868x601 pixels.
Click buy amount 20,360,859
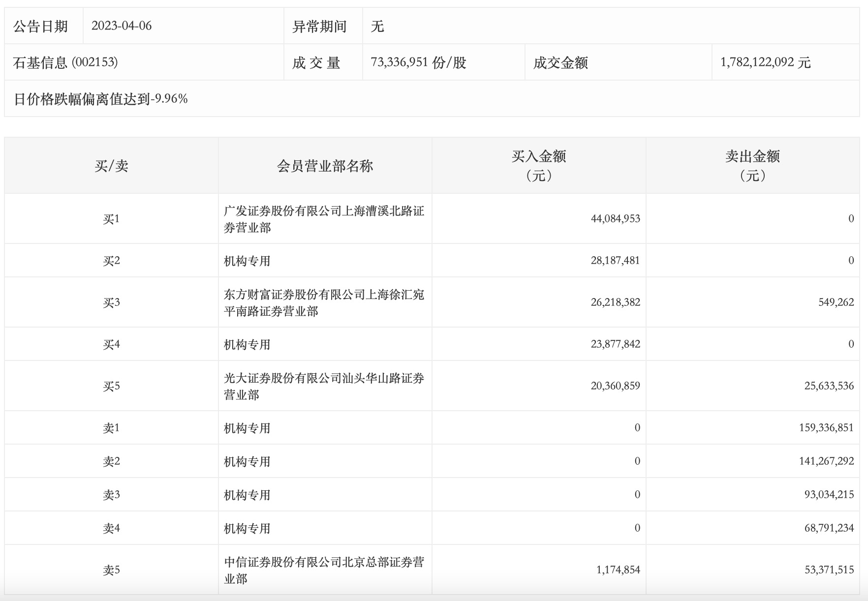(616, 386)
